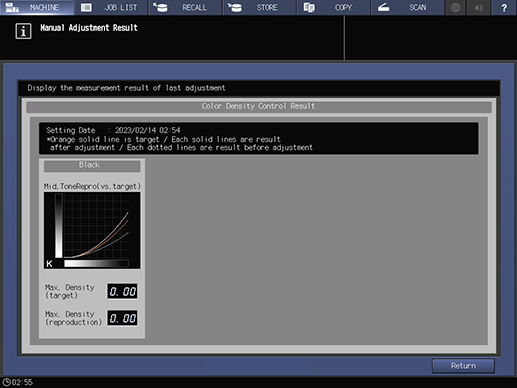Click the clock icon in the status bar

coord(6,382)
